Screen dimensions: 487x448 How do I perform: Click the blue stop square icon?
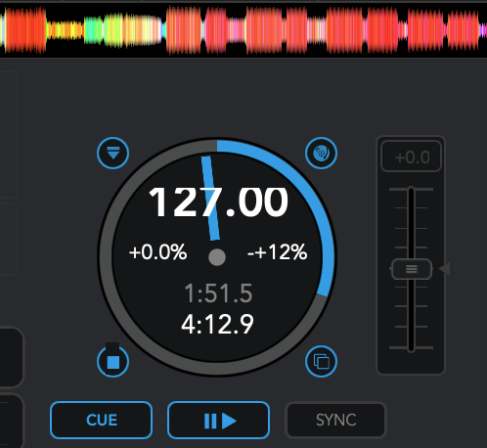(x=112, y=361)
